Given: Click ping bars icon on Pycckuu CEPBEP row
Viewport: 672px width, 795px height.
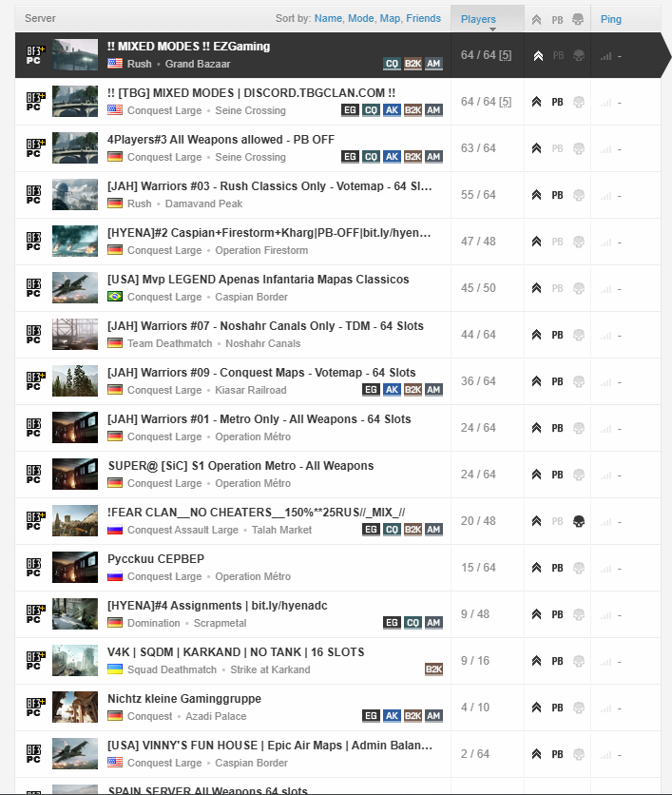Looking at the screenshot, I should click(x=605, y=569).
